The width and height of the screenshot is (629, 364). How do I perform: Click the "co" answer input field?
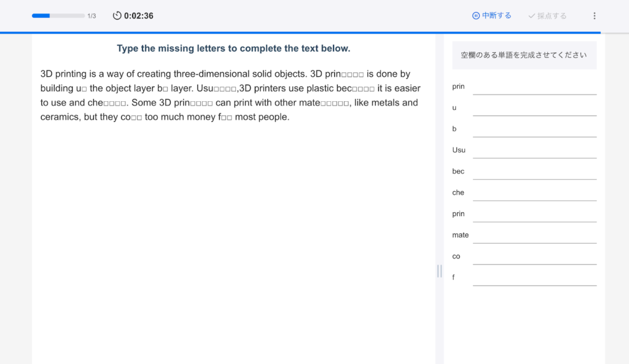(534, 257)
